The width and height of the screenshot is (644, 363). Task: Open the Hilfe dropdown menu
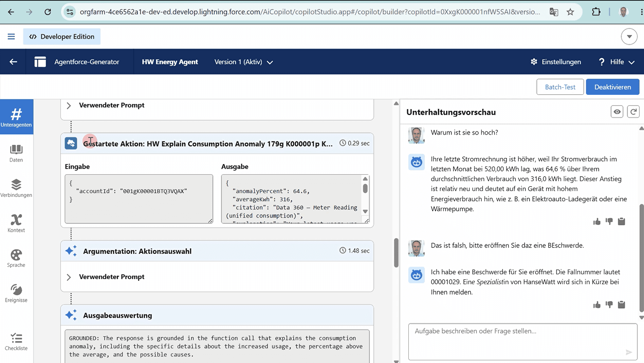click(x=617, y=62)
